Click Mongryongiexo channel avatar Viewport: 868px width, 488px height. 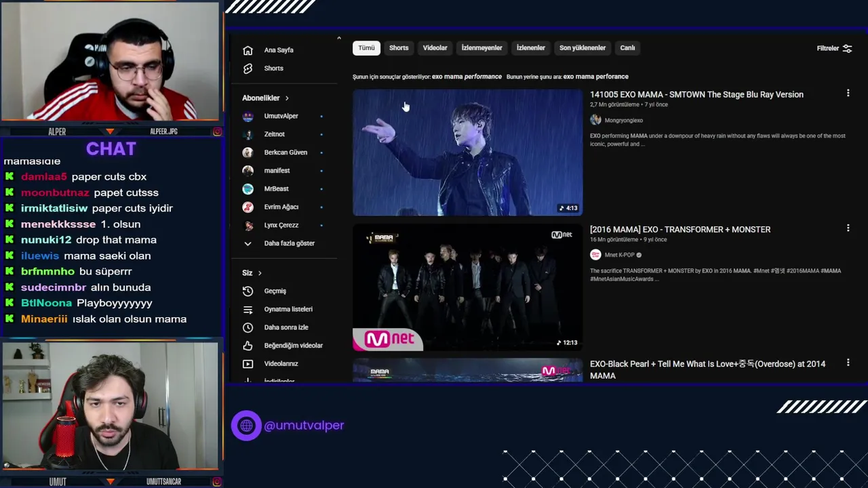tap(595, 120)
